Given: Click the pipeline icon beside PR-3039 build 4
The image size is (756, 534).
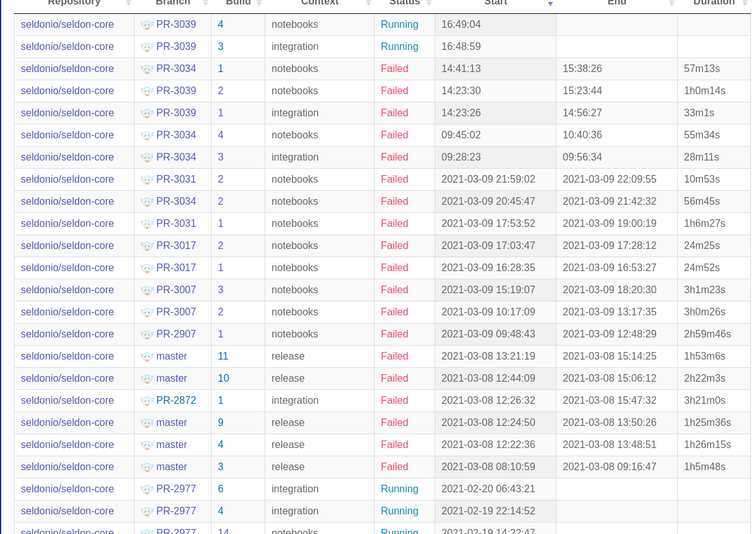Looking at the screenshot, I should click(x=147, y=25).
